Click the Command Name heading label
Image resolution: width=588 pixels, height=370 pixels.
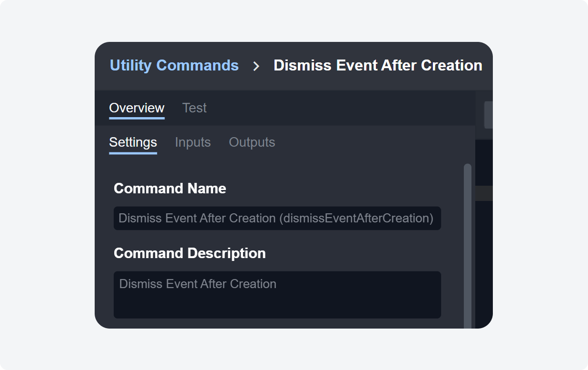click(170, 189)
